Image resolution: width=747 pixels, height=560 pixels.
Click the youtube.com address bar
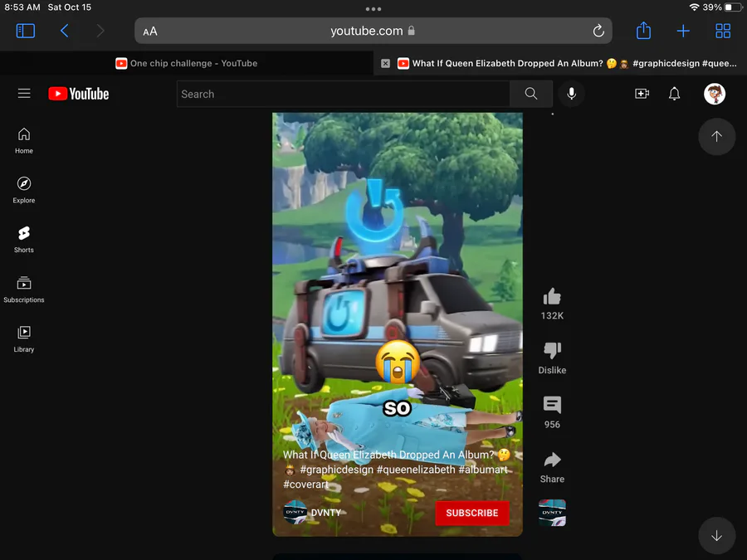373,31
